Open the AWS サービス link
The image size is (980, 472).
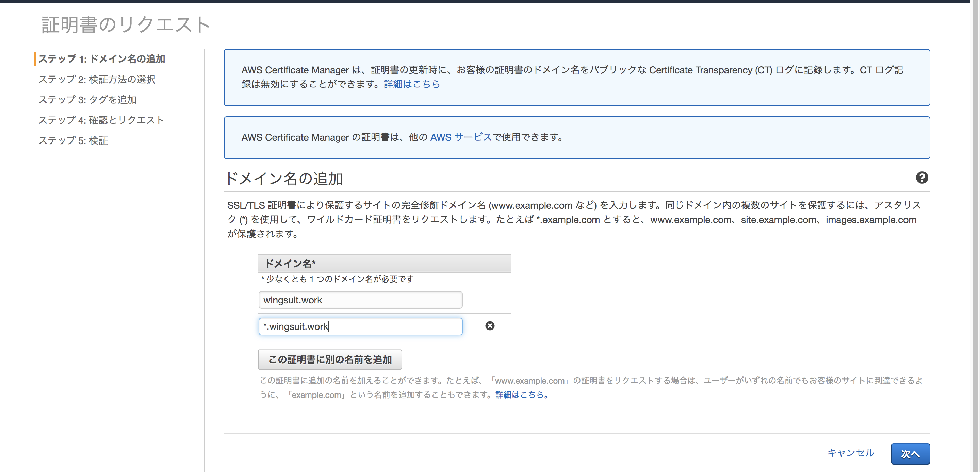point(461,138)
